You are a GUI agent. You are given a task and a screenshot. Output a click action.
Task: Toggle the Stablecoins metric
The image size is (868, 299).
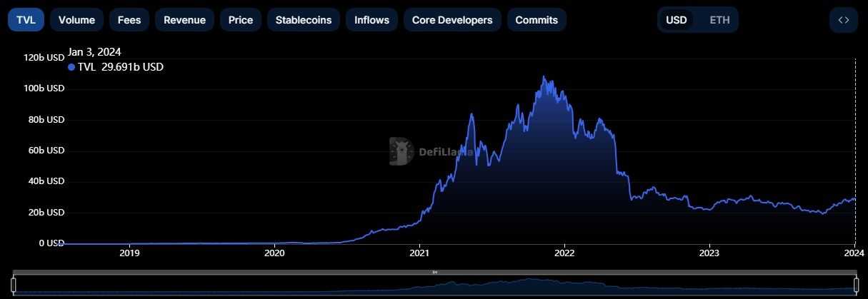[304, 20]
